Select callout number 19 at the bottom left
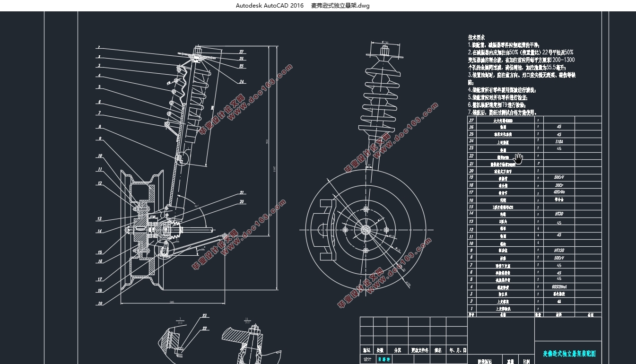The height and width of the screenshot is (364, 636). [x=100, y=303]
